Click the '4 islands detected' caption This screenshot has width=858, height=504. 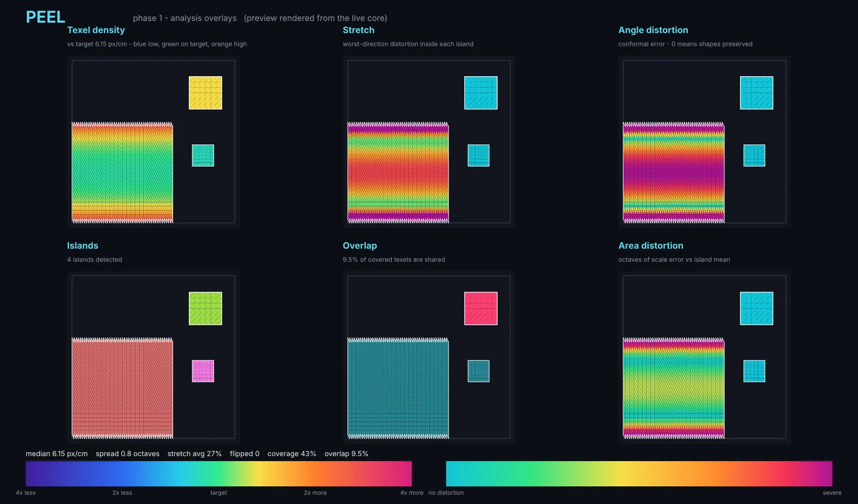click(x=94, y=260)
